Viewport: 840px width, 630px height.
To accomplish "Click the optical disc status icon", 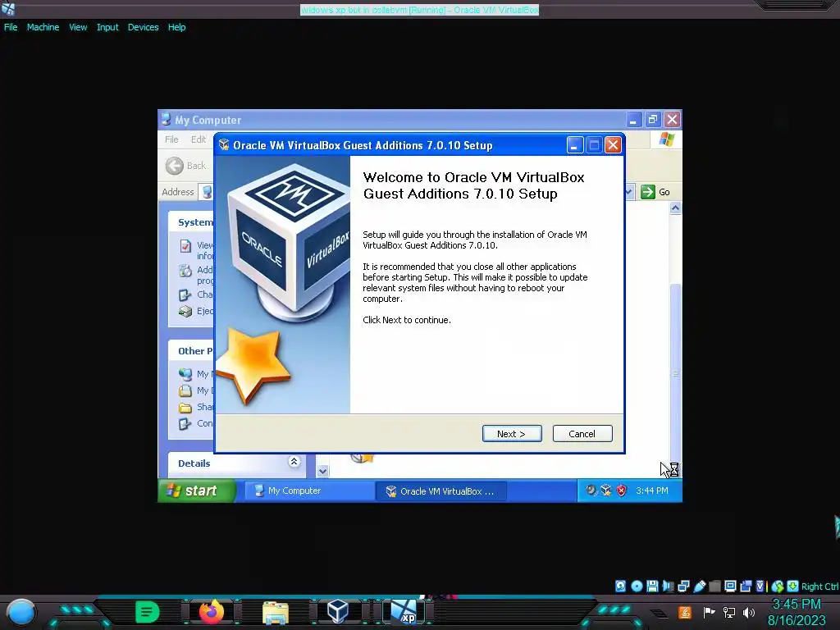I will pyautogui.click(x=637, y=586).
